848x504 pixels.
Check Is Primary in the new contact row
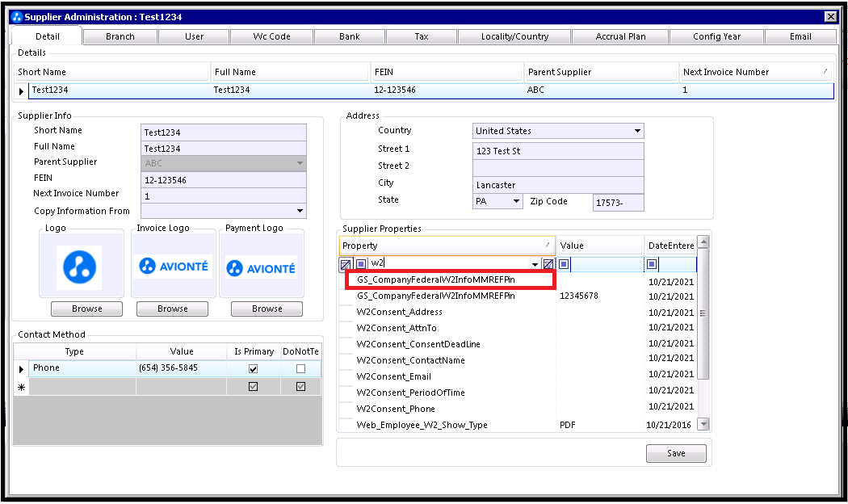coord(253,387)
